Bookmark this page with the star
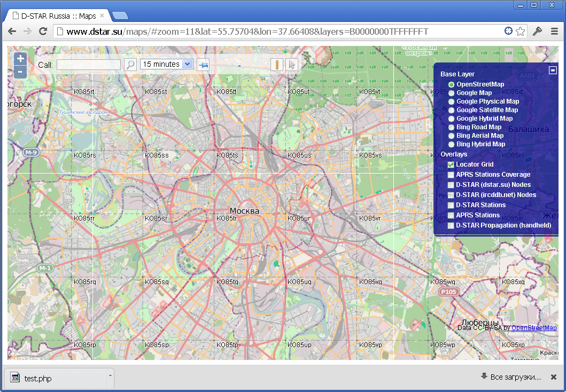This screenshot has height=392, width=566. coord(520,32)
